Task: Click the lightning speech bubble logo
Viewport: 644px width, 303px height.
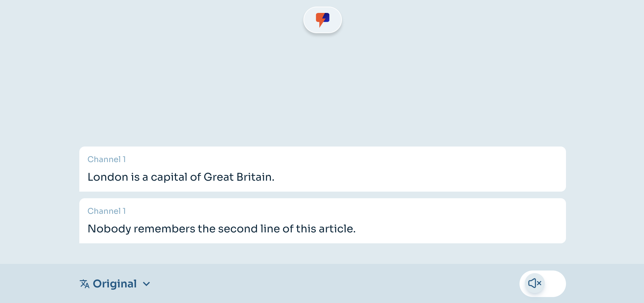Action: tap(322, 20)
